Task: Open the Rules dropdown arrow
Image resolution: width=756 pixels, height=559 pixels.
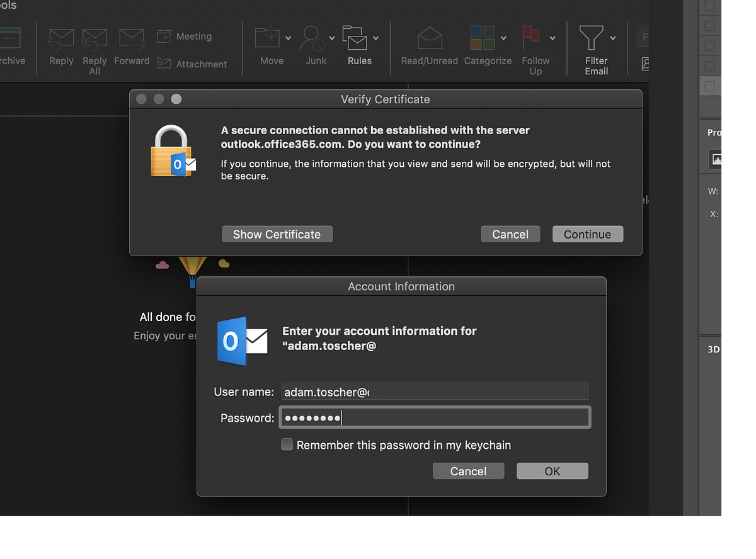Action: pos(375,38)
